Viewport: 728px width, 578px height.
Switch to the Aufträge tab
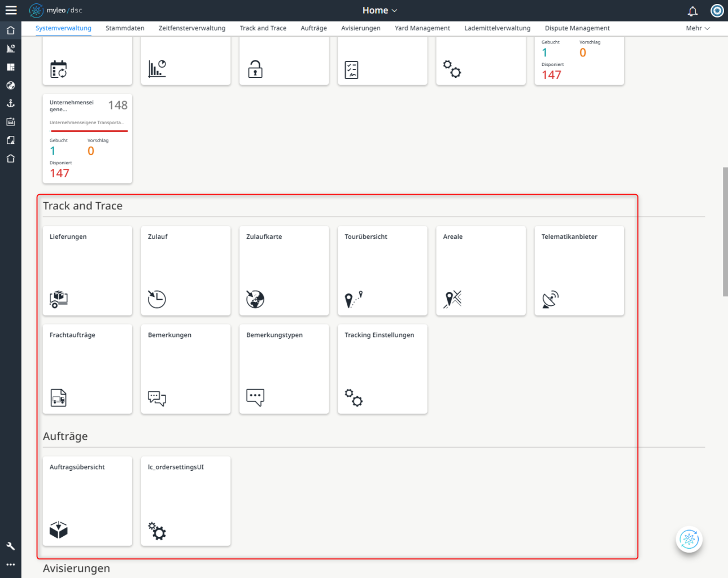[313, 28]
